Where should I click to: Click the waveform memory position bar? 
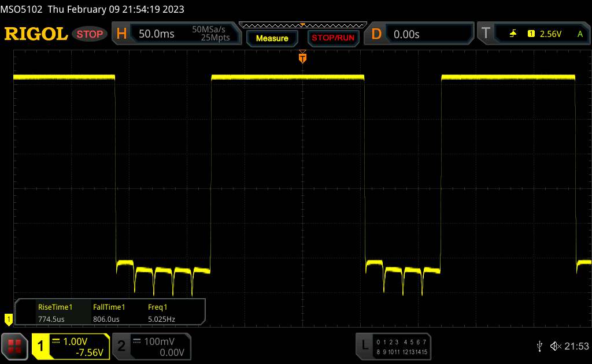point(302,25)
